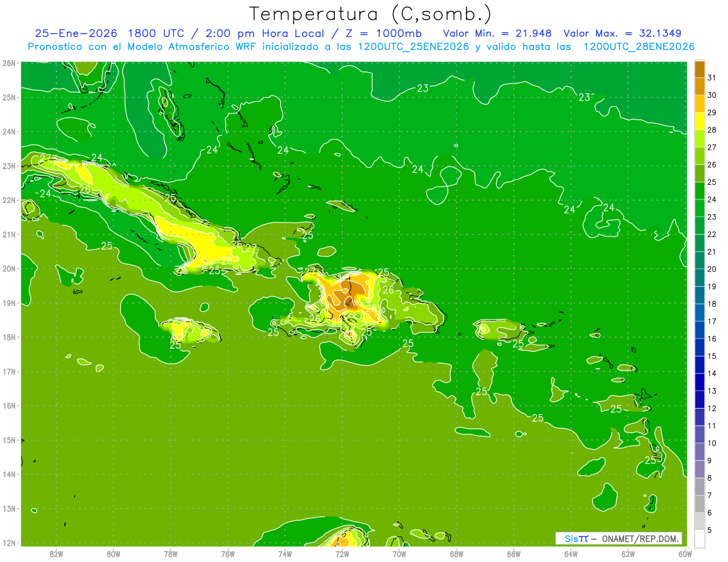Click legend value label 20 on the color bar

[712, 269]
